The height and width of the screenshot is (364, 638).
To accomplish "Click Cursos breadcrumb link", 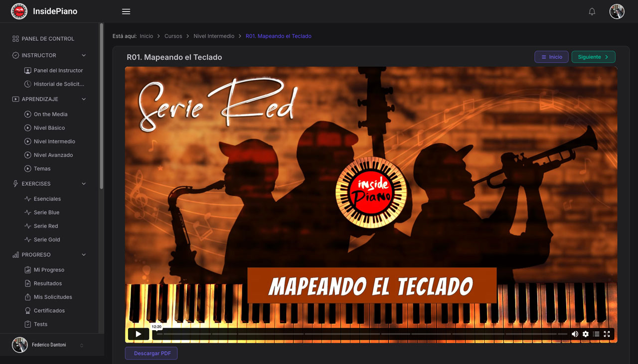I will (x=173, y=36).
